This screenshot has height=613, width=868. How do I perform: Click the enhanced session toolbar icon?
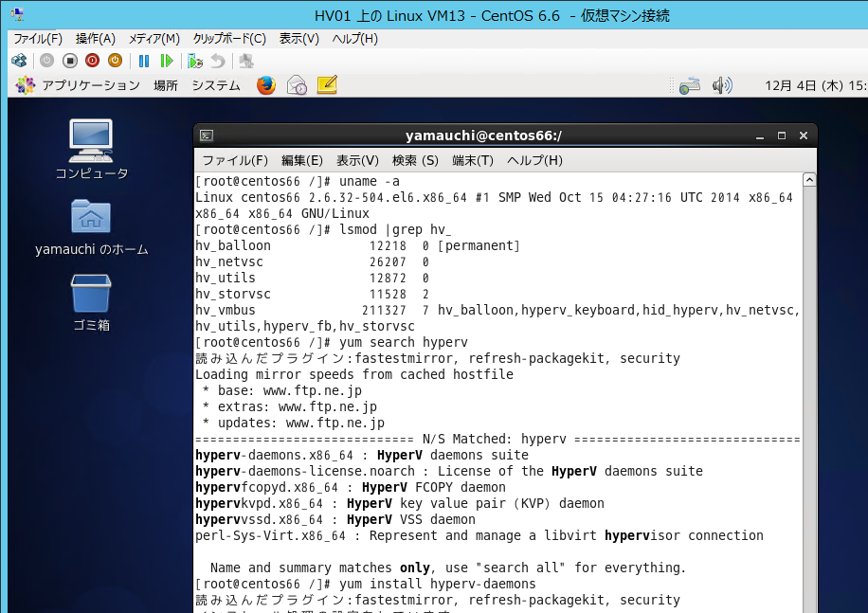click(246, 61)
